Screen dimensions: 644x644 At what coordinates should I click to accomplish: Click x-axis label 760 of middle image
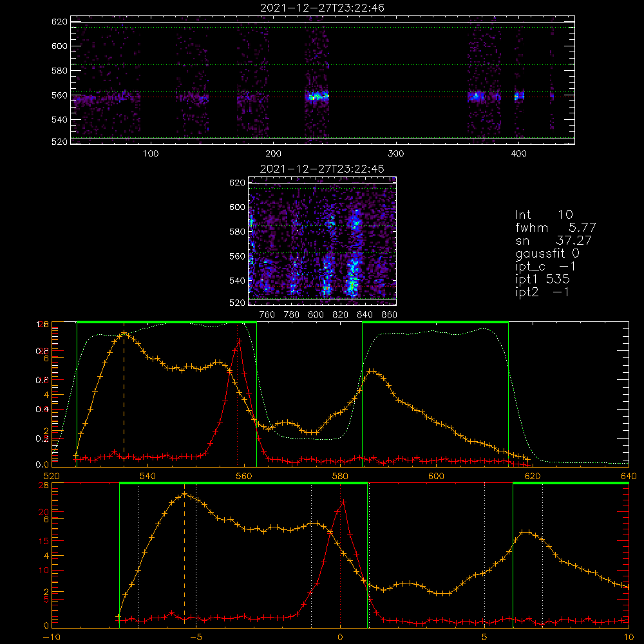(x=267, y=315)
